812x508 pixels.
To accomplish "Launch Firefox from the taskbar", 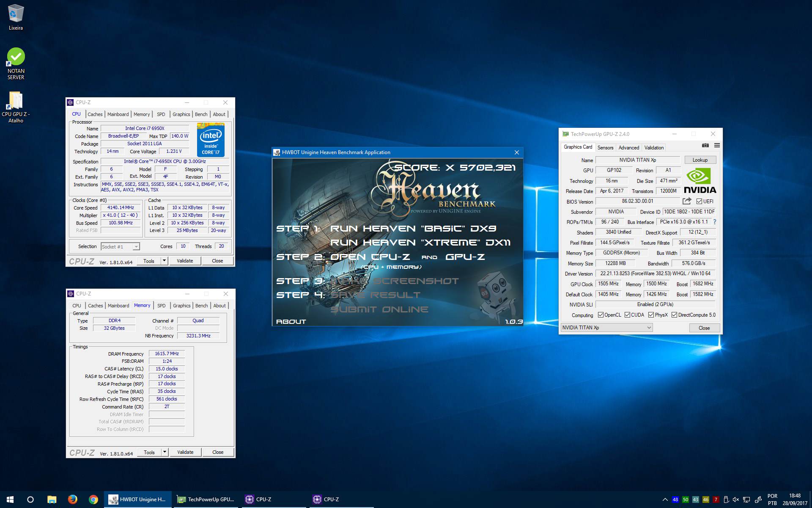I will pyautogui.click(x=72, y=500).
